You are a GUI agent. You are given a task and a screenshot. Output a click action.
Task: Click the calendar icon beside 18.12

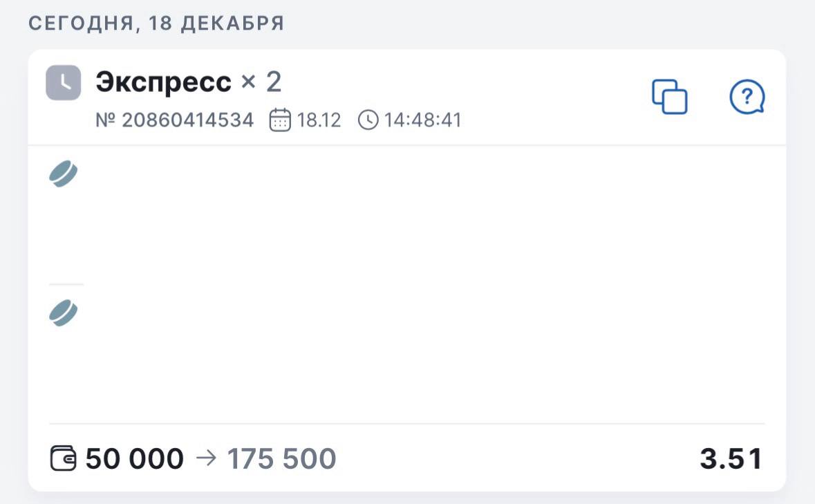point(280,120)
